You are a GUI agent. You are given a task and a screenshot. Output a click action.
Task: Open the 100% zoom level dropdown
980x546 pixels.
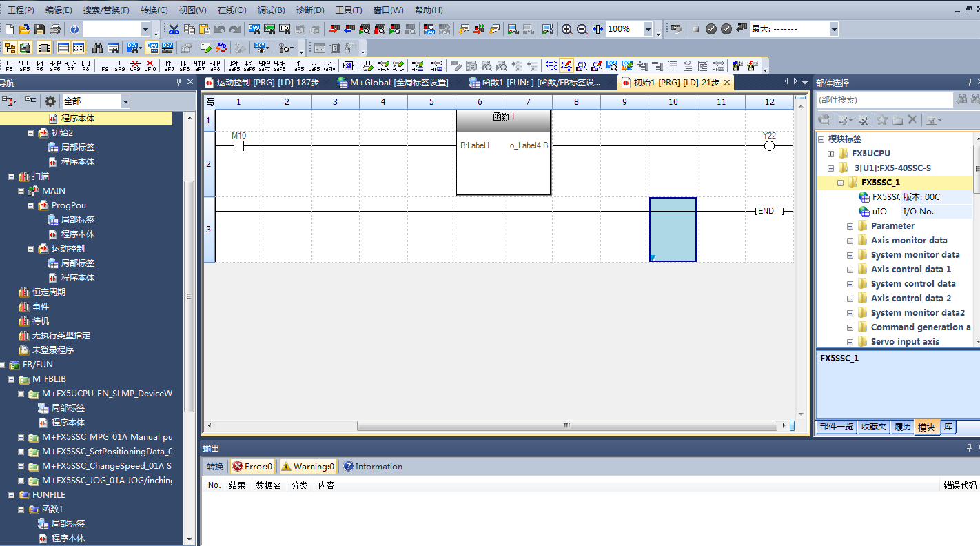[648, 29]
